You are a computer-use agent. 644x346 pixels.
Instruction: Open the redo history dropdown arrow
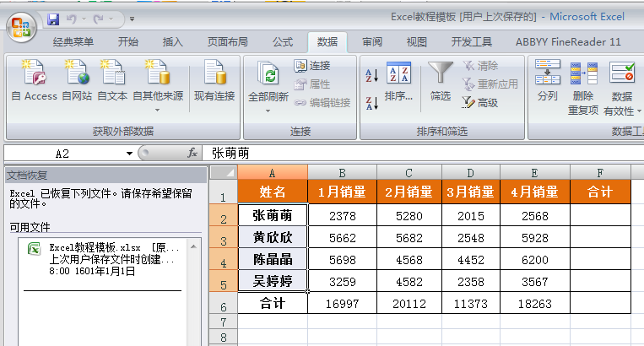(111, 19)
